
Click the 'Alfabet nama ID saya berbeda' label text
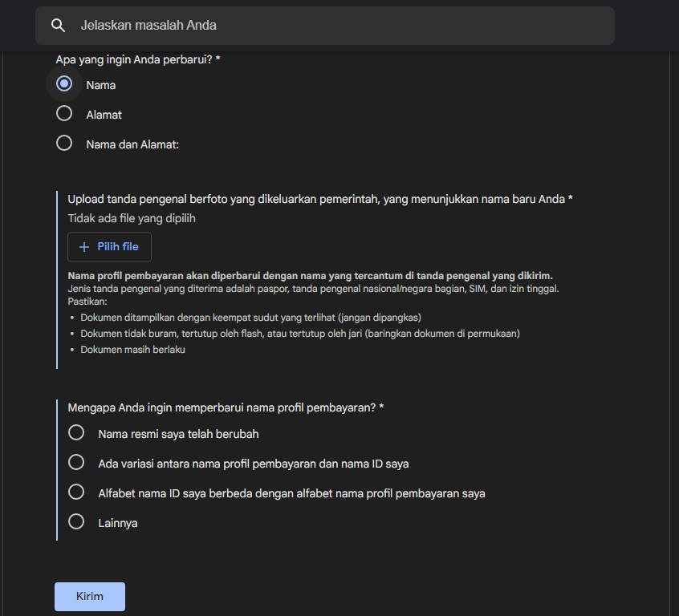pyautogui.click(x=291, y=493)
